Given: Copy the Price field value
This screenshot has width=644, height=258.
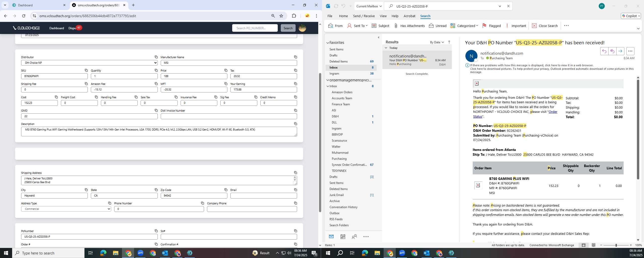Looking at the screenshot, I should pyautogui.click(x=226, y=70).
